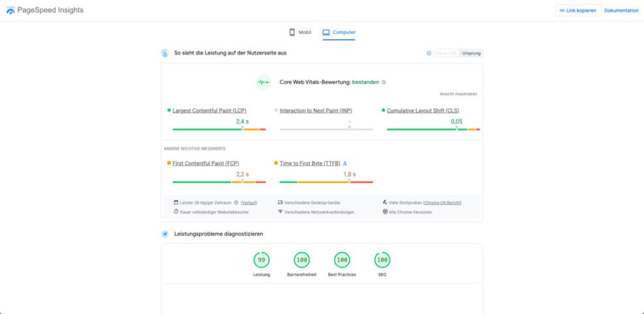Viewport: 644px width, 314px height.
Task: Click the laptop icon in Computer tab
Action: 326,33
